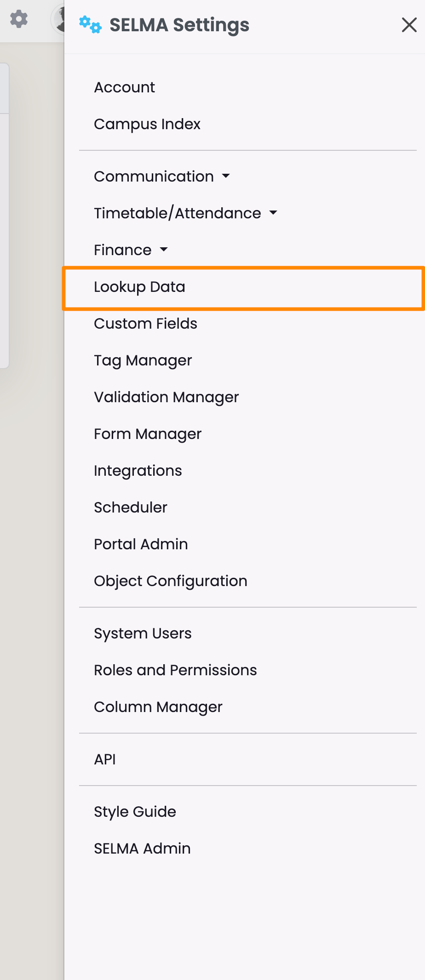Open Object Configuration

170,581
